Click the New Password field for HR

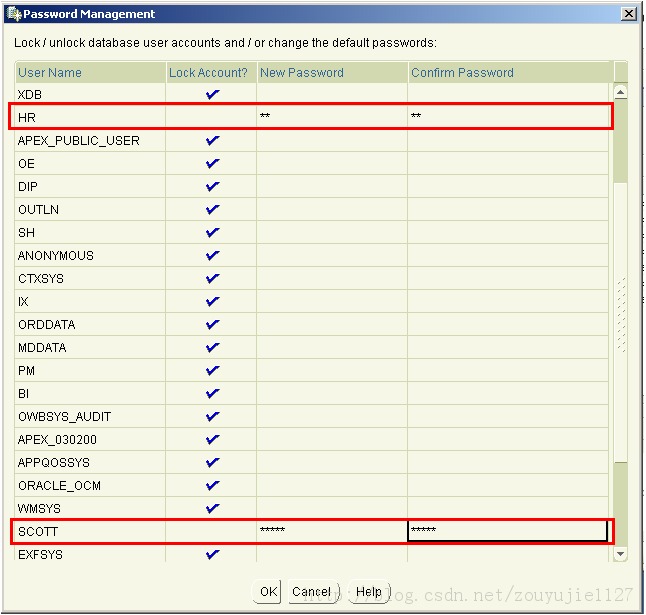[332, 117]
